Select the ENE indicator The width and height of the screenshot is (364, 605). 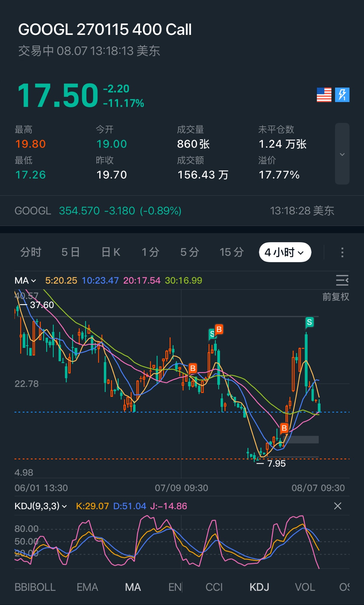175,587
